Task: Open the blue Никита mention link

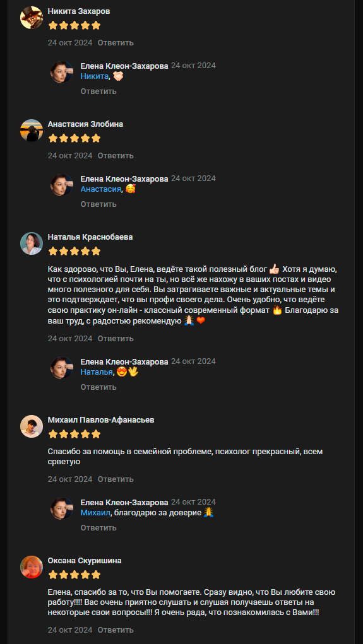Action: (94, 76)
